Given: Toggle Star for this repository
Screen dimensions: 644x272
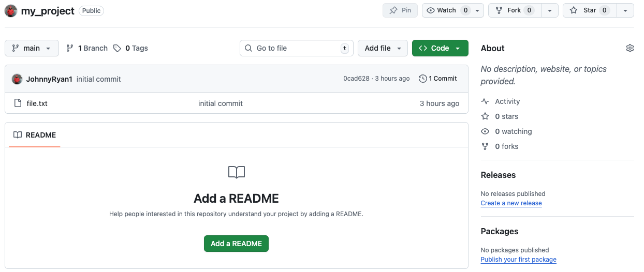Looking at the screenshot, I should (x=589, y=10).
